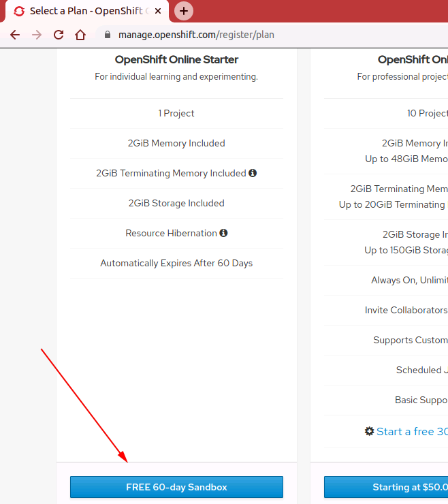The height and width of the screenshot is (504, 448).
Task: Click the address bar URL
Action: coord(196,35)
